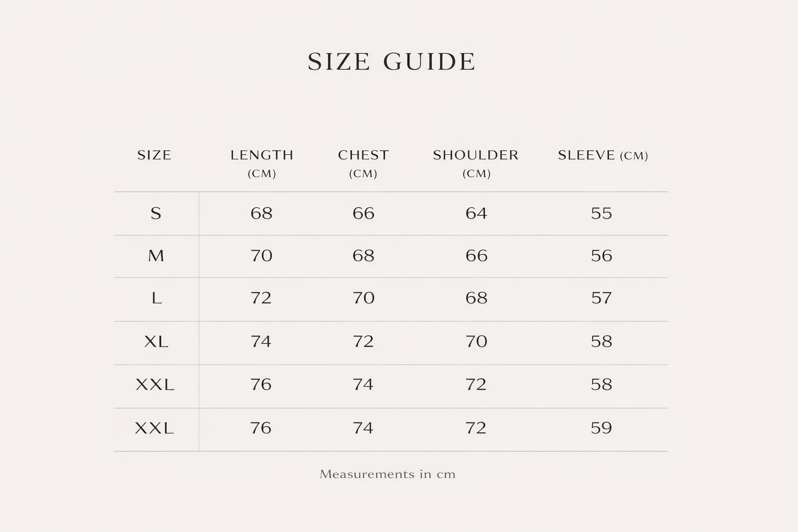Select the SLEEVE (CM) column header

(603, 155)
